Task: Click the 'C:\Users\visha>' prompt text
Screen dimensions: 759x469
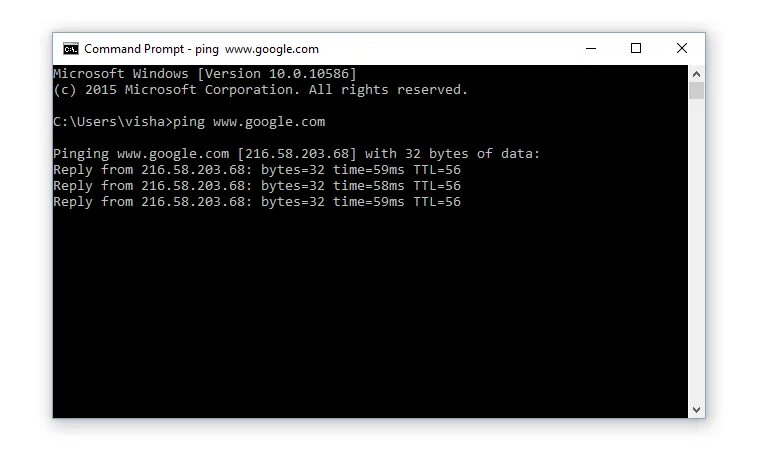Action: pyautogui.click(x=112, y=122)
